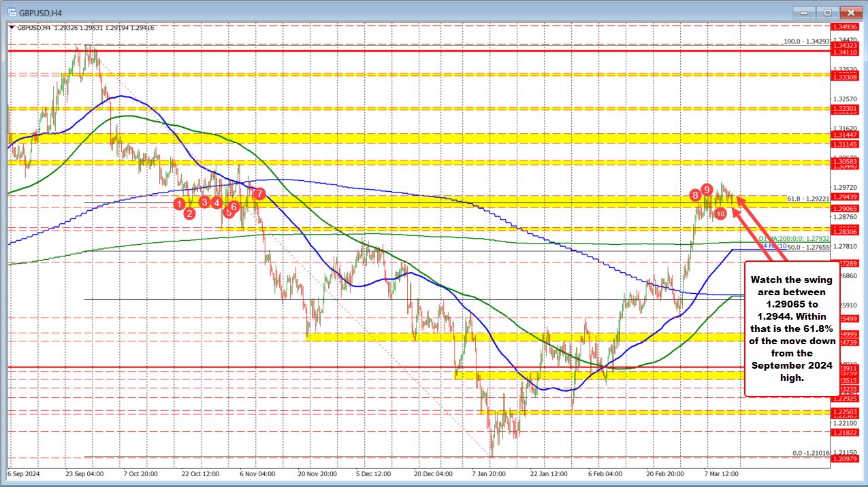Click marker 9 at the top of the rally

point(706,190)
